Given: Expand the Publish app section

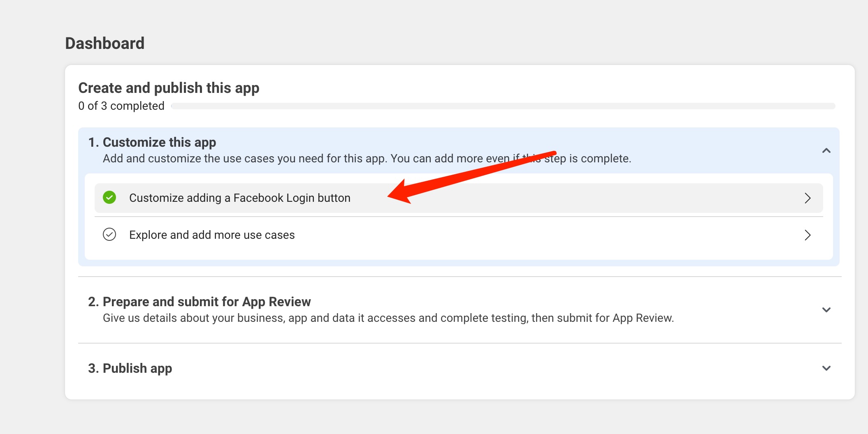Looking at the screenshot, I should click(826, 368).
